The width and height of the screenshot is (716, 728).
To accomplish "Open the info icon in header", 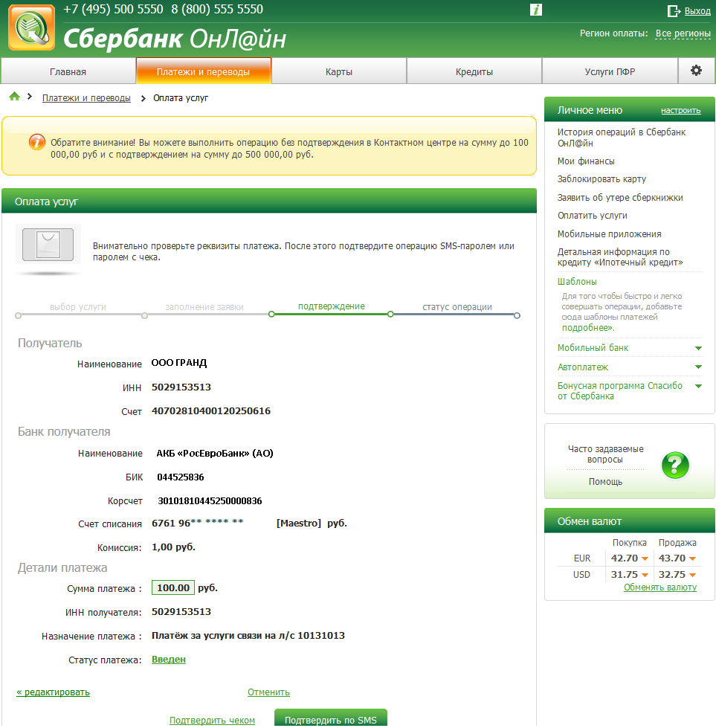I will point(536,10).
